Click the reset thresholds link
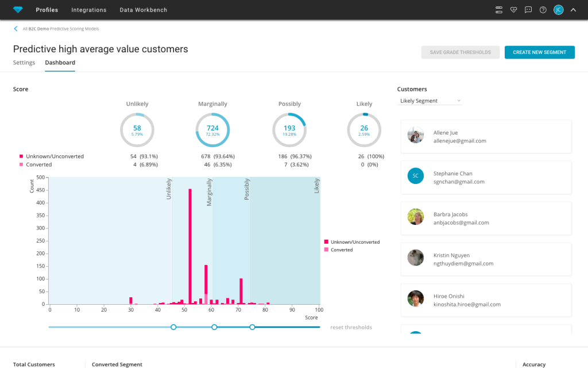 [x=351, y=327]
